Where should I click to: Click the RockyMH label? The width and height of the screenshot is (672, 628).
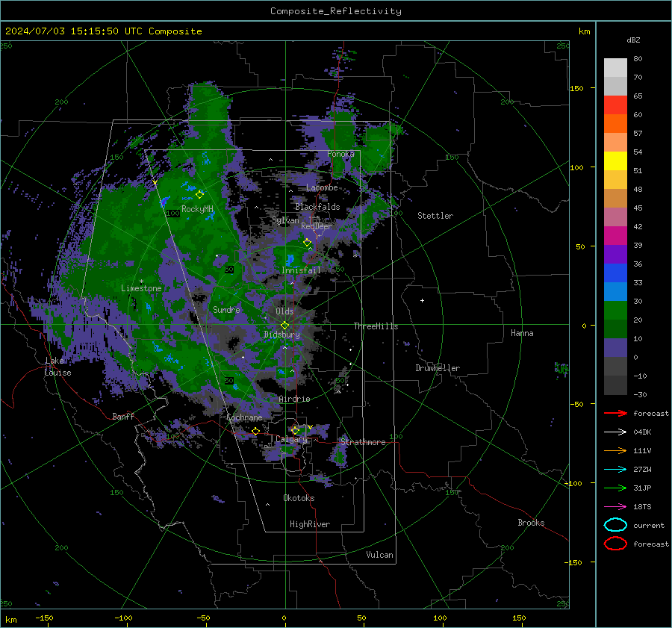(x=197, y=209)
